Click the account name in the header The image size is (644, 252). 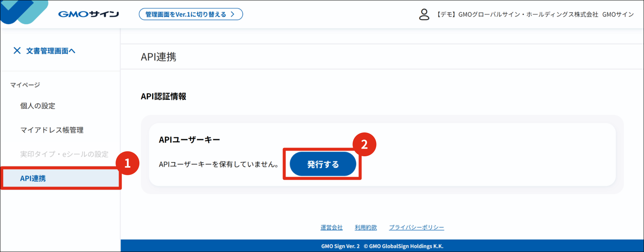tap(535, 14)
